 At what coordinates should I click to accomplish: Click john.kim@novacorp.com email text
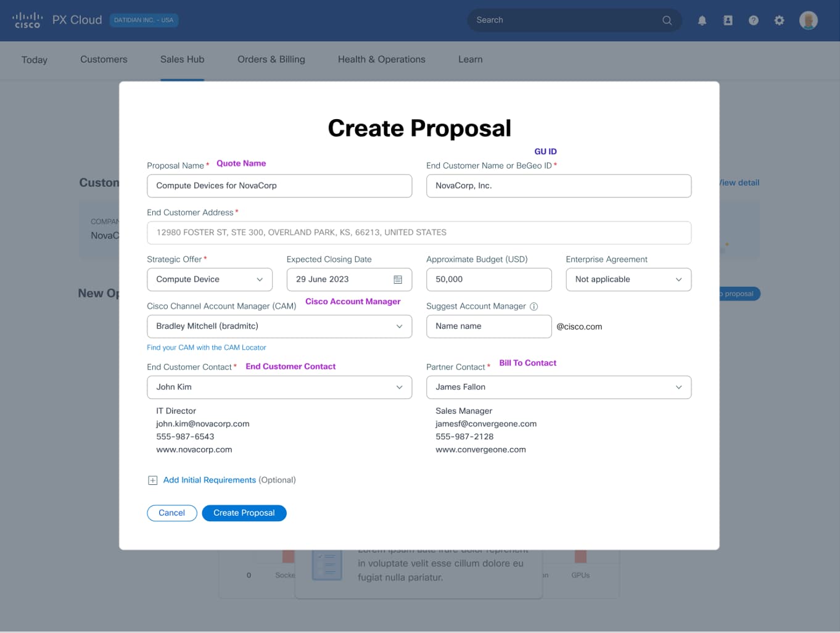[x=203, y=424]
